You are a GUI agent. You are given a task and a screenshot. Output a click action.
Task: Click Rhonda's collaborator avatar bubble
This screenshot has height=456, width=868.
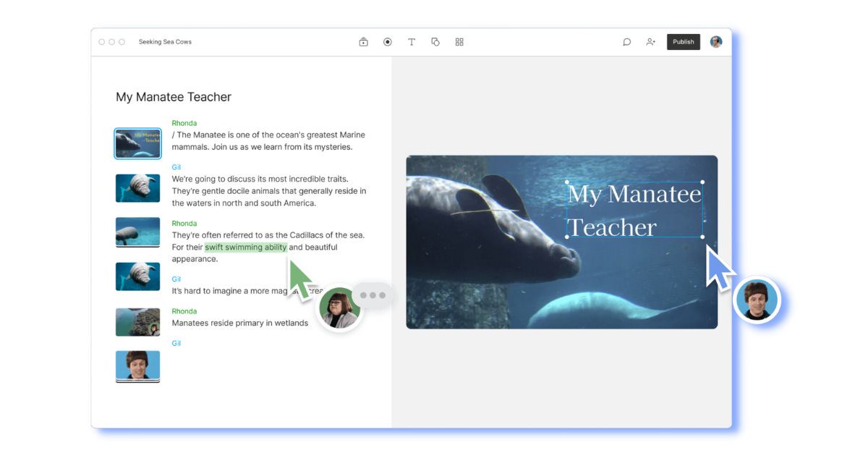click(x=339, y=308)
